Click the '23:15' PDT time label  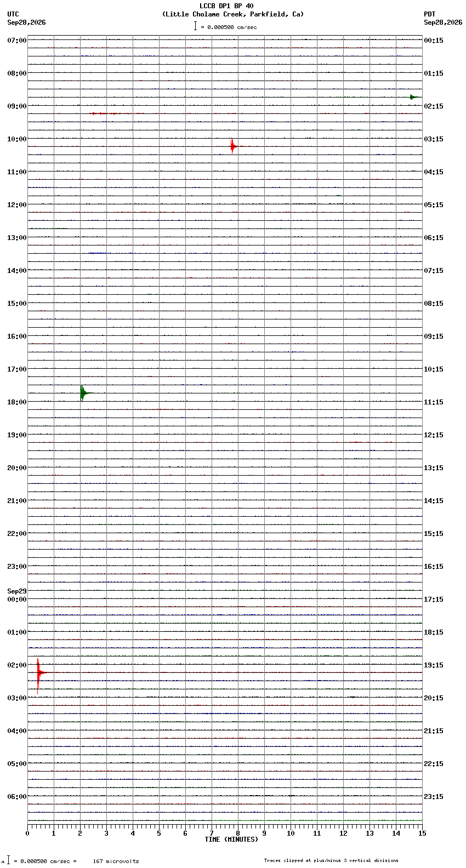click(434, 797)
